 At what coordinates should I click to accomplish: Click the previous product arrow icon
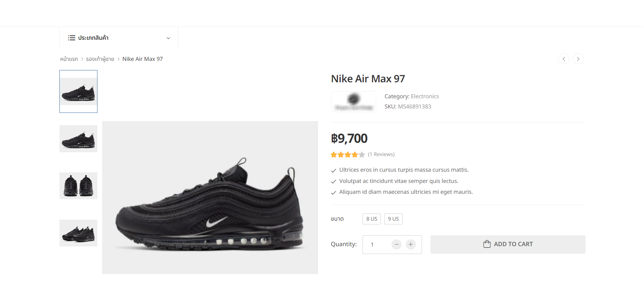[564, 59]
